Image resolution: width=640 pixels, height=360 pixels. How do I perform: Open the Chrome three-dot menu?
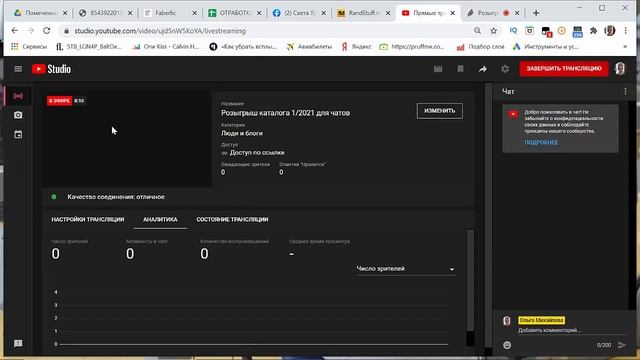point(625,31)
